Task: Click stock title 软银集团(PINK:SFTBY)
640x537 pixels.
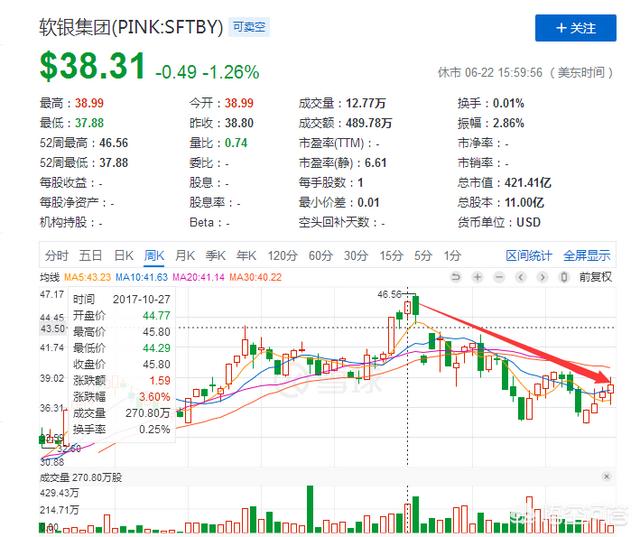Action: point(131,27)
